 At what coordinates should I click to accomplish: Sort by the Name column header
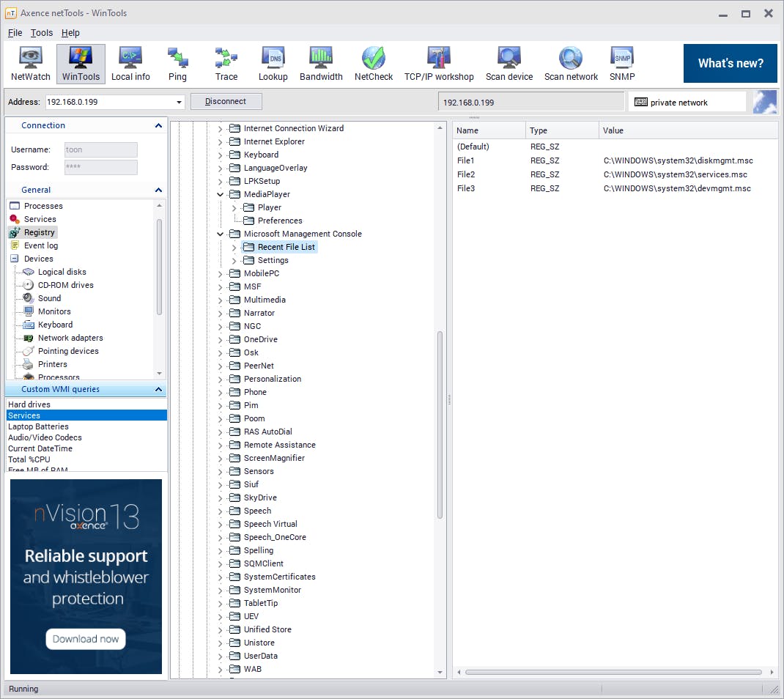(x=489, y=130)
